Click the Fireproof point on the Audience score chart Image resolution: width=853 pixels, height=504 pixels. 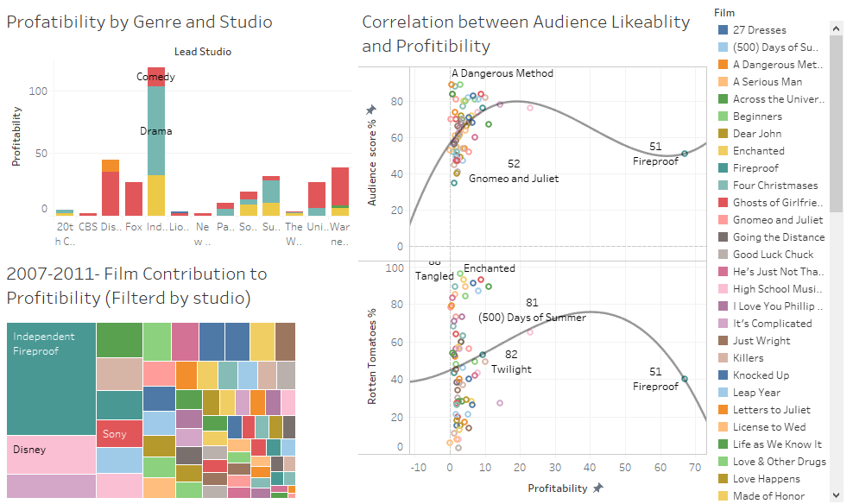pos(685,154)
